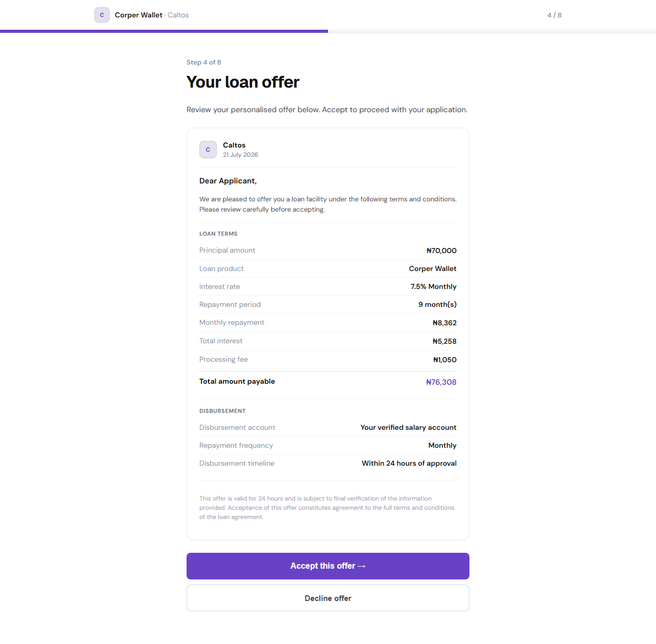
Task: Select the ₦76,308 total amount payable value
Action: pyautogui.click(x=441, y=382)
